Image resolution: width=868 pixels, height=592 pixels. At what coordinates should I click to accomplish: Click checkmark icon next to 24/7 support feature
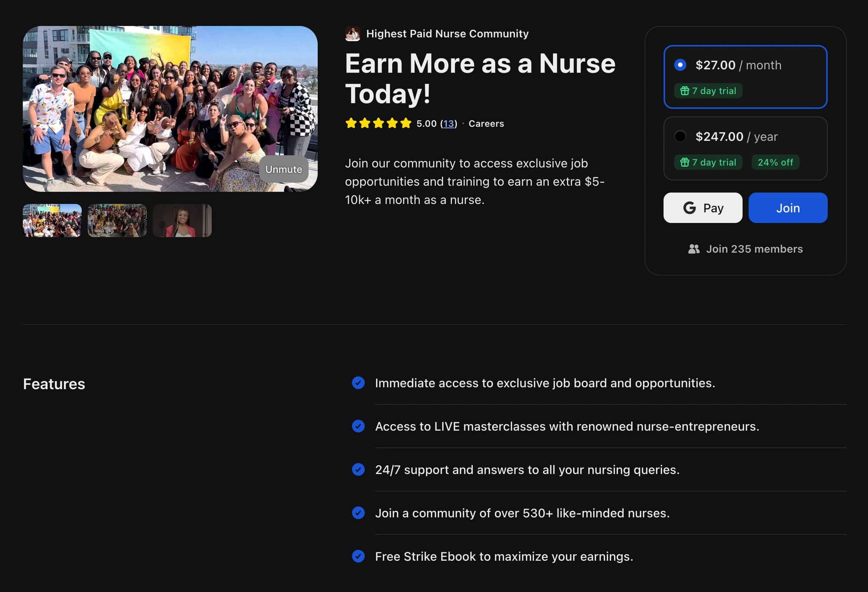(358, 470)
